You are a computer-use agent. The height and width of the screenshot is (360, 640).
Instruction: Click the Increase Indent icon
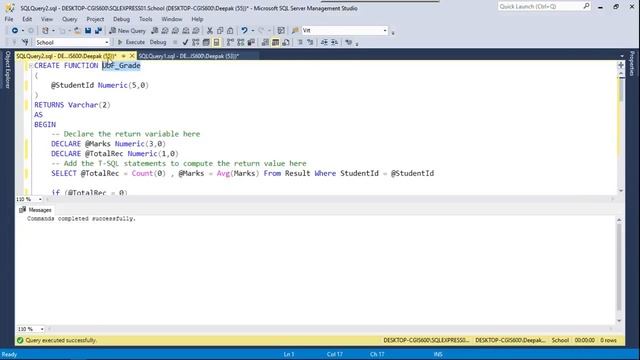click(334, 42)
